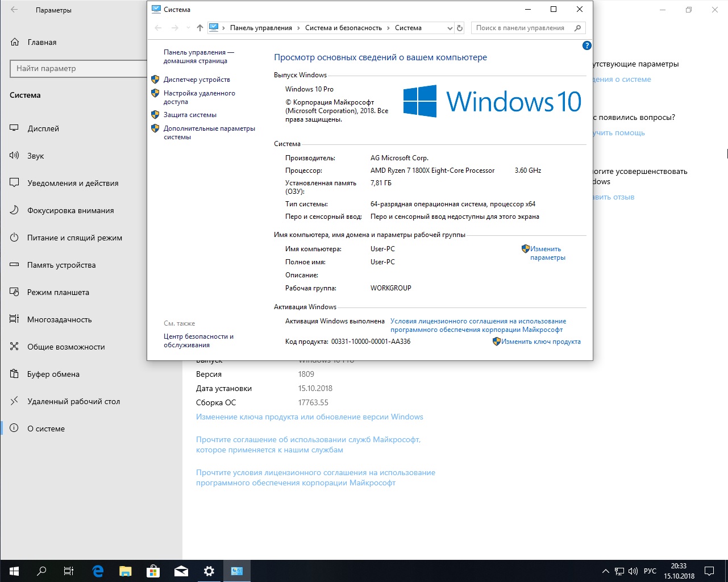Screen dimensions: 728x582
Task: Open the Windows Start menu
Action: [14, 571]
